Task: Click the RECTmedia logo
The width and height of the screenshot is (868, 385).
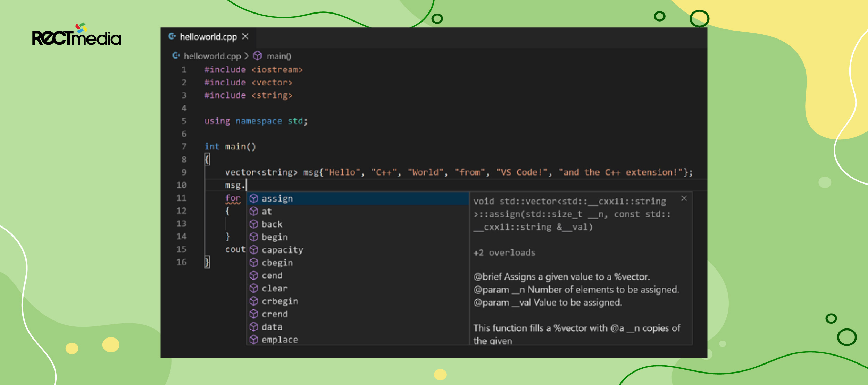Action: 77,35
